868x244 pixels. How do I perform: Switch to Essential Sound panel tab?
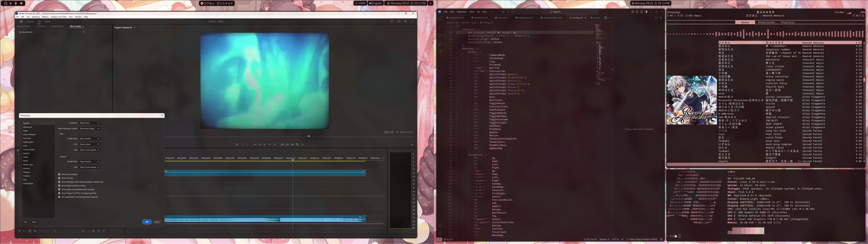click(x=57, y=26)
